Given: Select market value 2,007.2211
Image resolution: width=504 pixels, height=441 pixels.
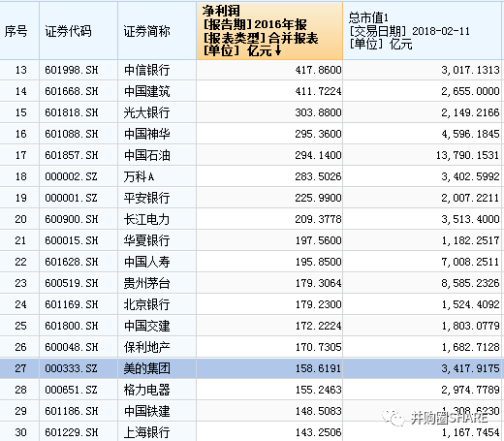Looking at the screenshot, I should click(422, 198).
